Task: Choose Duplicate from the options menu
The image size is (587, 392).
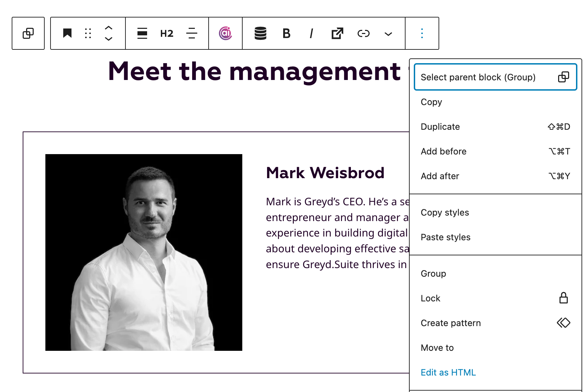Action: [440, 127]
